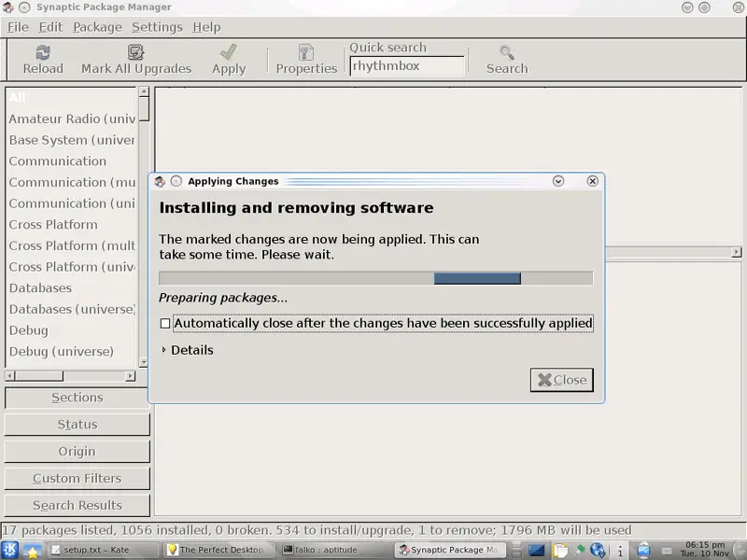747x560 pixels.
Task: Select the Cross Platform (multiverse) section
Action: (x=71, y=245)
